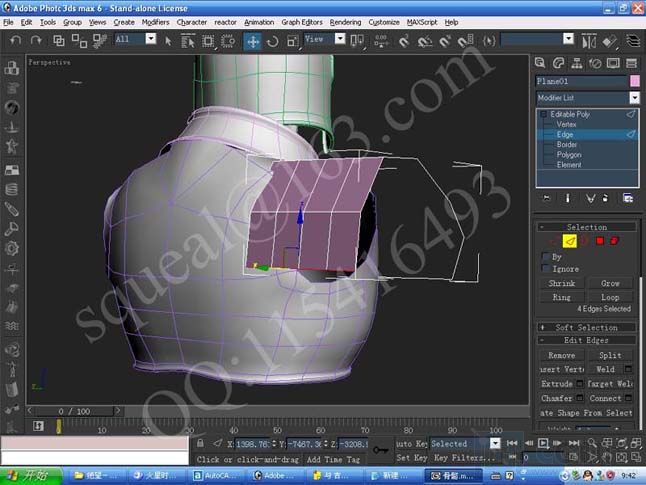Switch to the Hierarchy command panel
This screenshot has height=485, width=646.
tap(577, 63)
